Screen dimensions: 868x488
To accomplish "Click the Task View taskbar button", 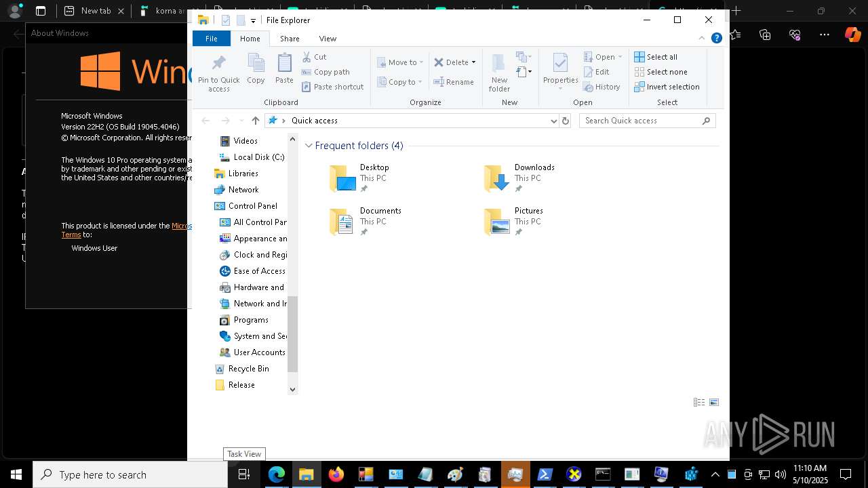I will 244,474.
